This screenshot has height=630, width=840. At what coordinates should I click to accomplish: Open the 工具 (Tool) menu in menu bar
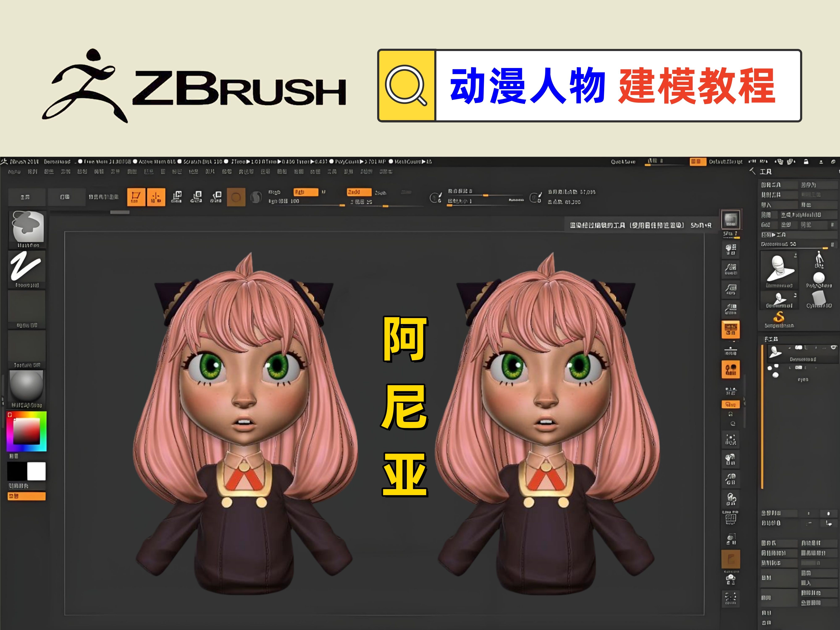pyautogui.click(x=332, y=172)
